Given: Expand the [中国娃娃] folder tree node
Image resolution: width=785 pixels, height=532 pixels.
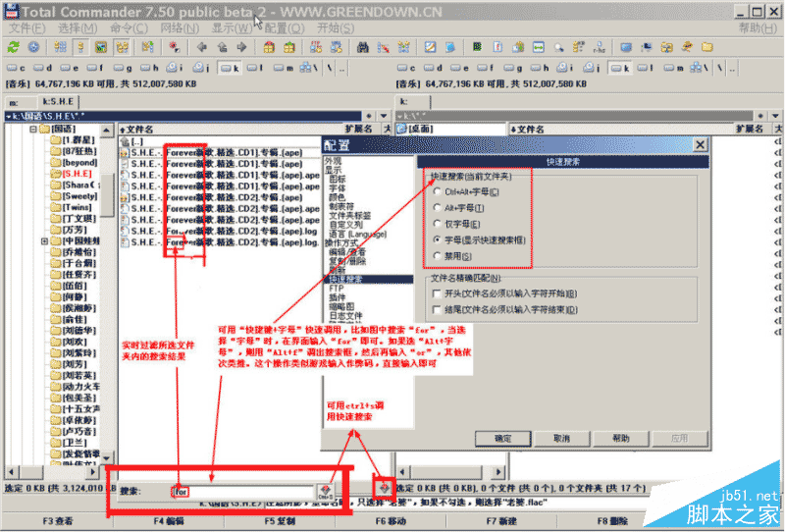Looking at the screenshot, I should (x=44, y=240).
